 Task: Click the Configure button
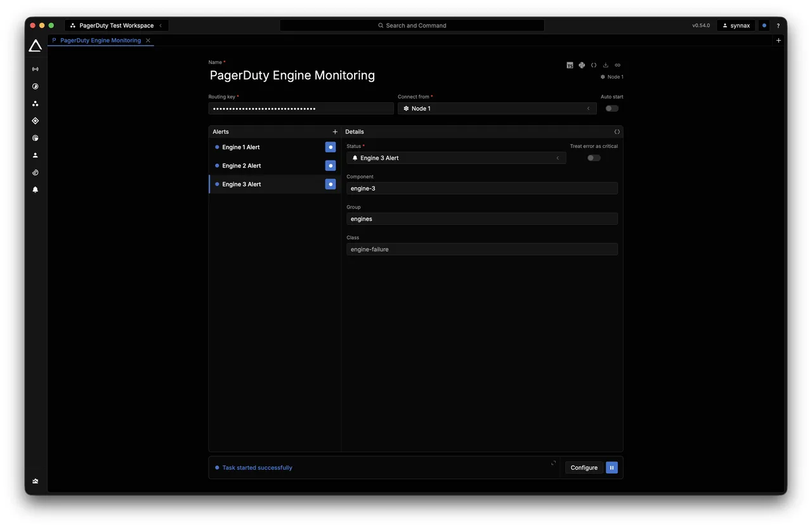584,468
